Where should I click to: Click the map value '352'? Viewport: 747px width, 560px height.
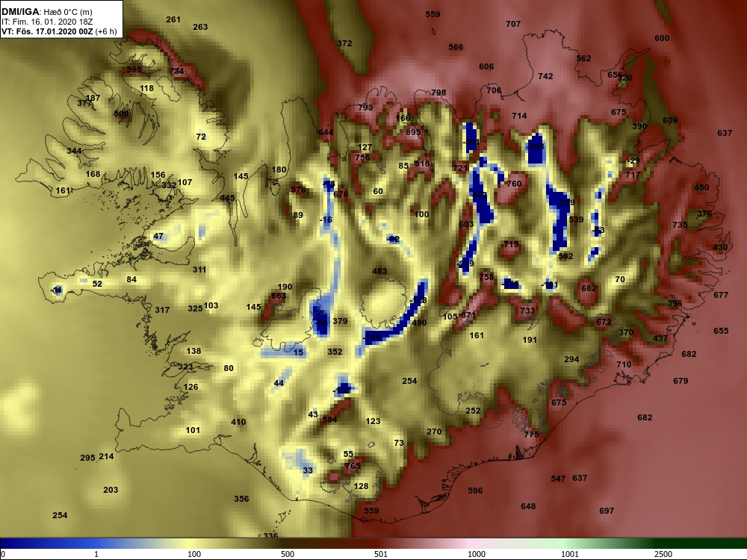coord(335,352)
